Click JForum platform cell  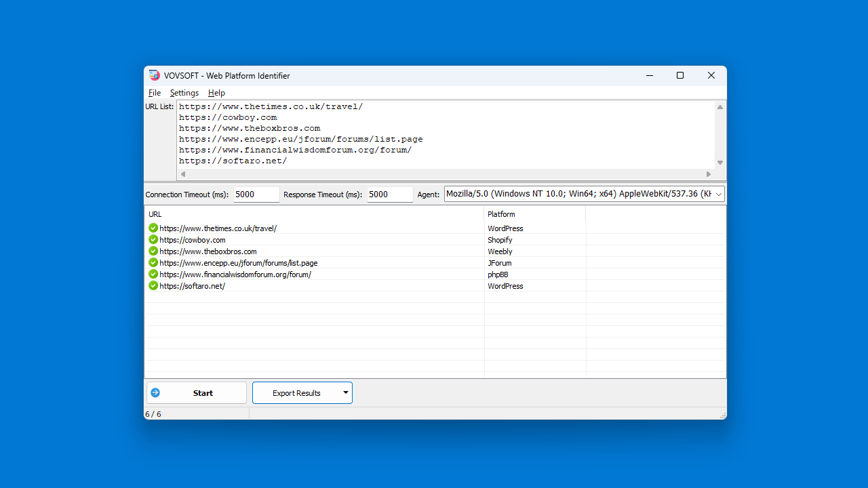point(500,263)
